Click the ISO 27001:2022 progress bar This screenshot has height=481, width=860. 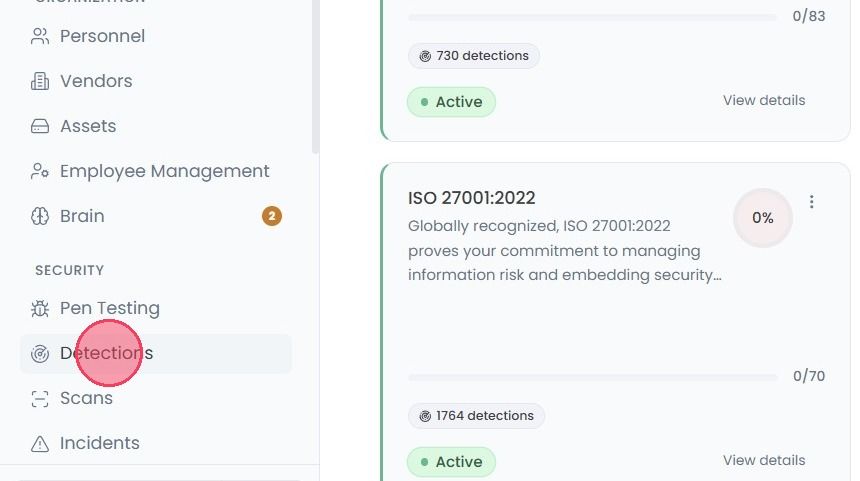pos(593,377)
